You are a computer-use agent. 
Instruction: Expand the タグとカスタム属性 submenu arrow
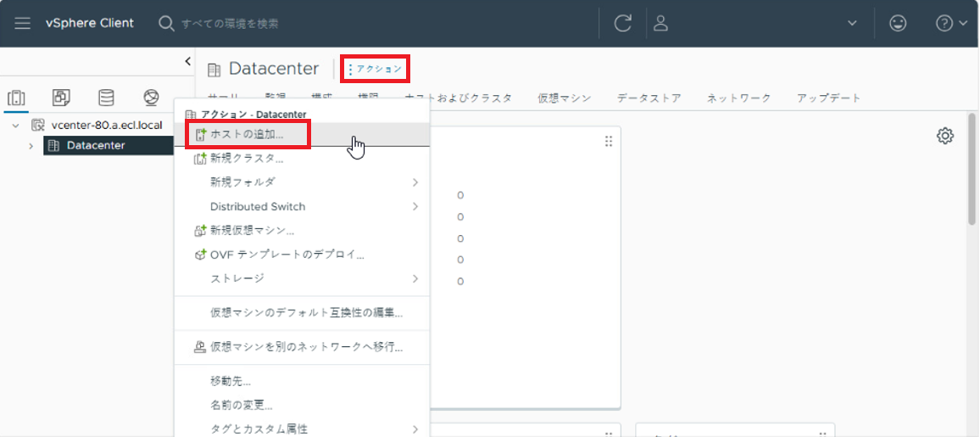tap(415, 429)
